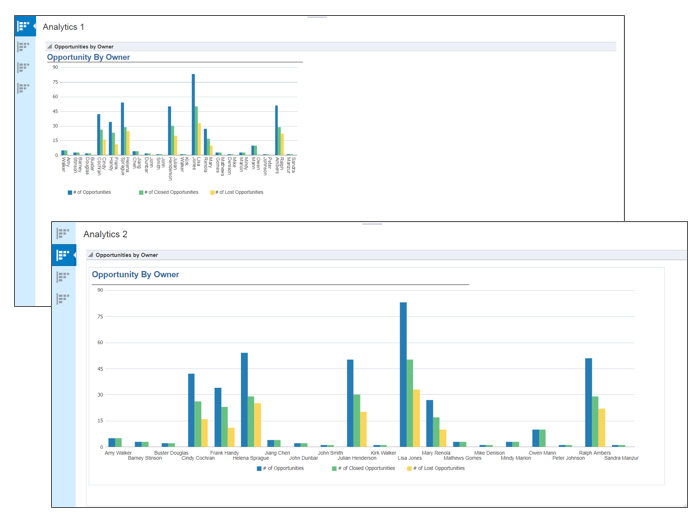Select Ralph Ambers blue bar in Analytics 1

(x=276, y=130)
